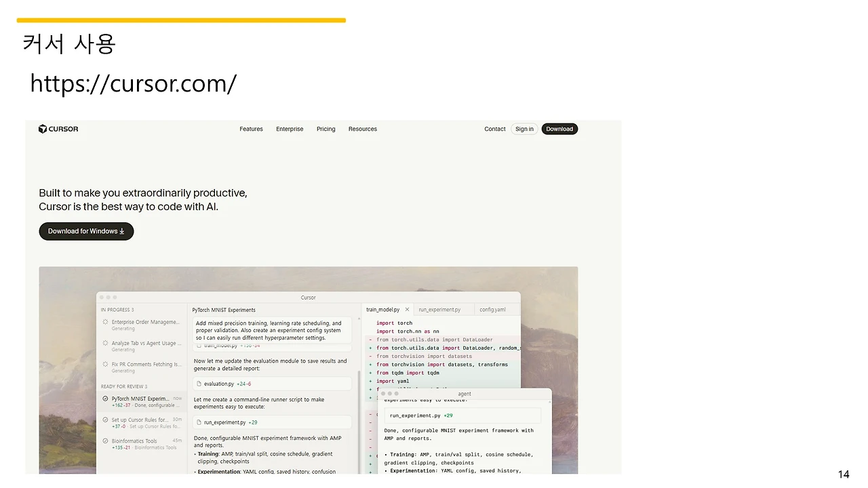The image size is (868, 488).
Task: Click the spinner icon beside Fix PR Comments
Action: point(105,365)
